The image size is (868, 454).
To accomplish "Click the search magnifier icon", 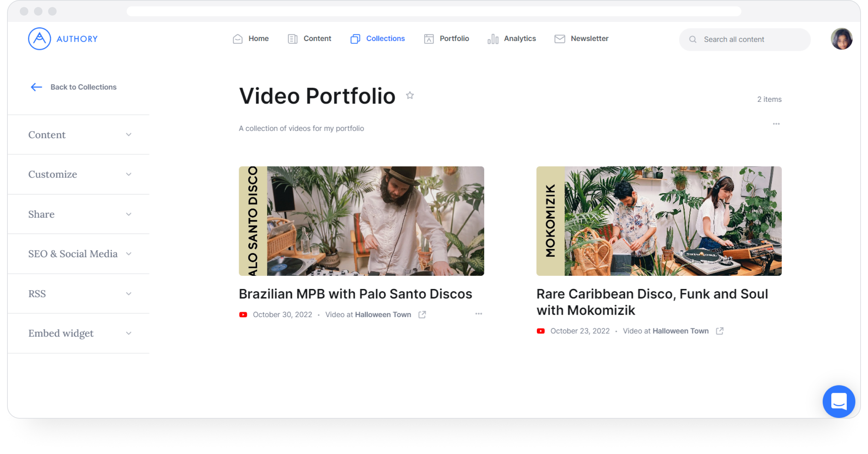I will pyautogui.click(x=693, y=40).
